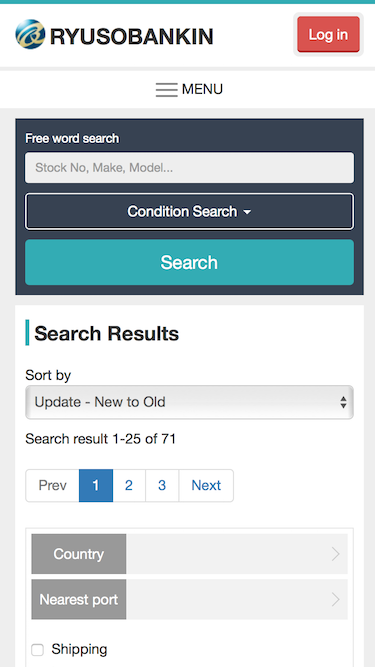Image resolution: width=375 pixels, height=667 pixels.
Task: Select current page 1 in pagination
Action: (x=96, y=485)
